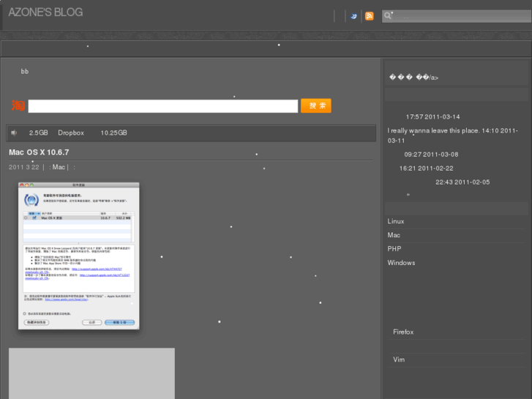Image resolution: width=532 pixels, height=399 pixels.
Task: Open the 16:21 2011-02-22 status entry
Action: click(426, 168)
